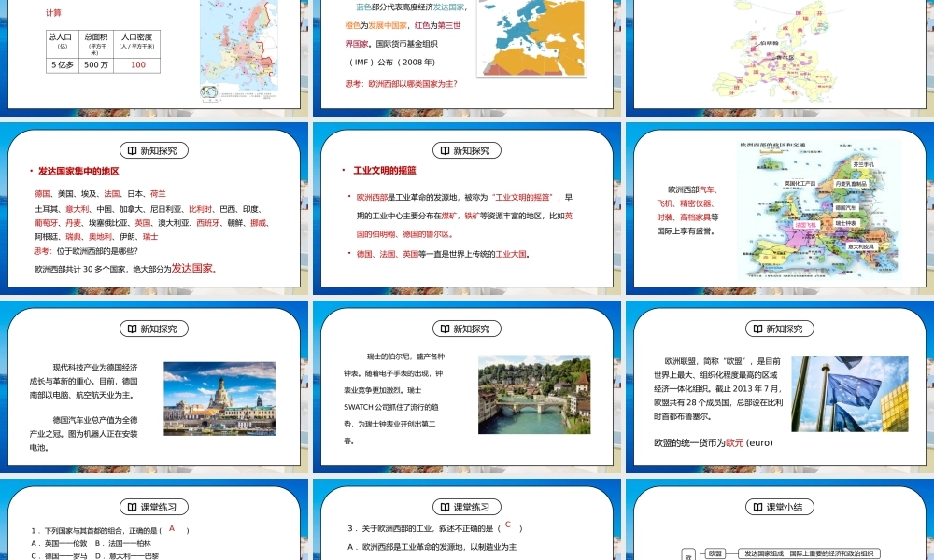Click the map label 芬兰手机
Screen dimensions: 934x560
(x=863, y=164)
